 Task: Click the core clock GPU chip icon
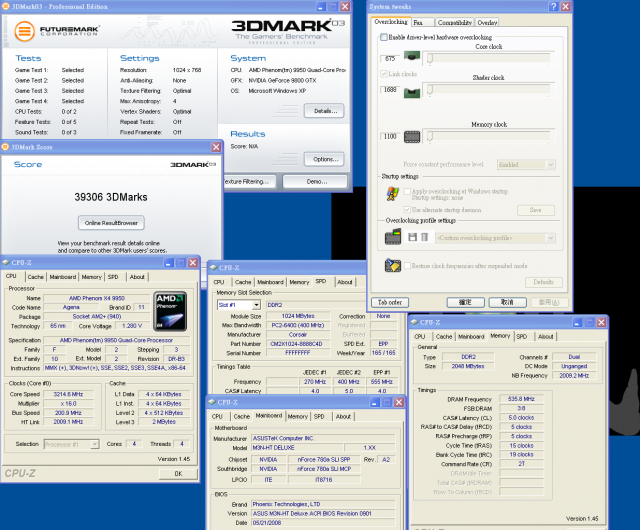412,56
